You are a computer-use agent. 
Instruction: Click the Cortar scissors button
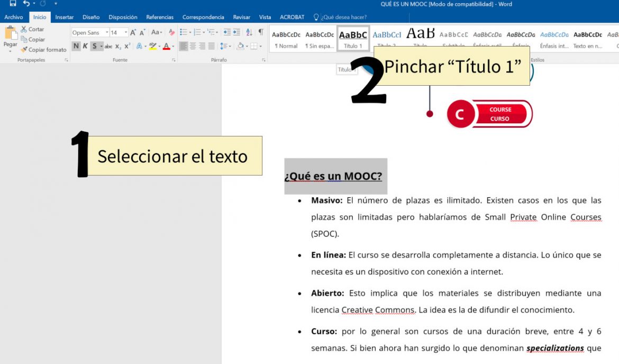point(32,29)
